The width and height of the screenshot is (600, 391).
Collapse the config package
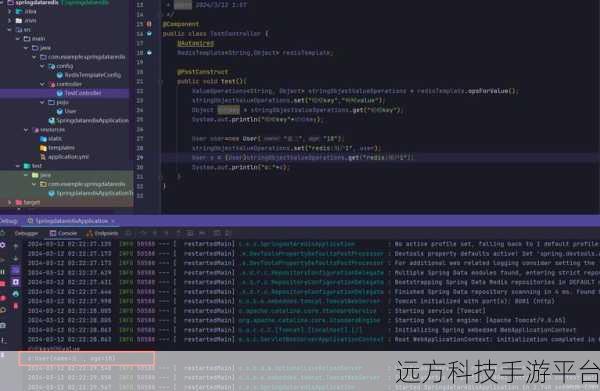pos(42,66)
